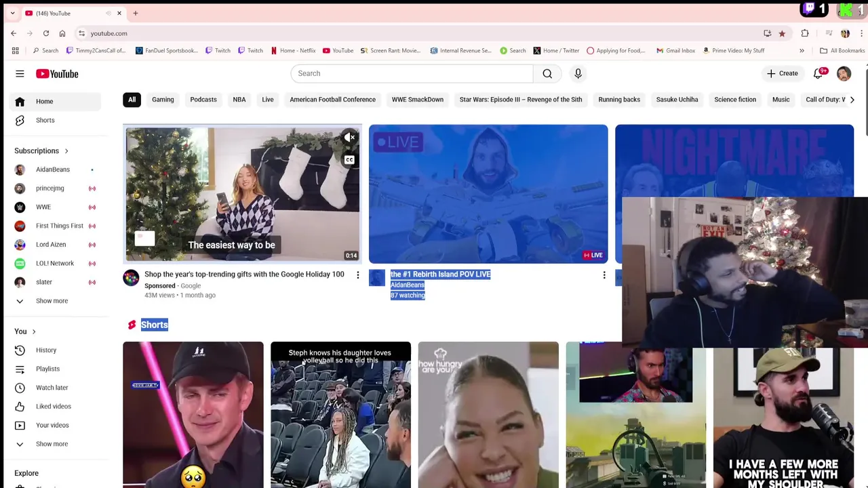Screen dimensions: 868x488
Task: Open the account avatar menu
Action: point(844,73)
